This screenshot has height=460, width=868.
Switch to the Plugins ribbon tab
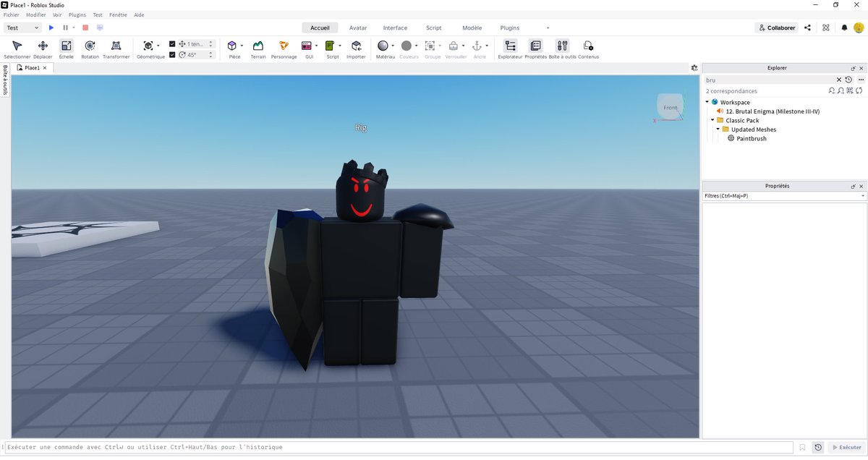click(510, 27)
